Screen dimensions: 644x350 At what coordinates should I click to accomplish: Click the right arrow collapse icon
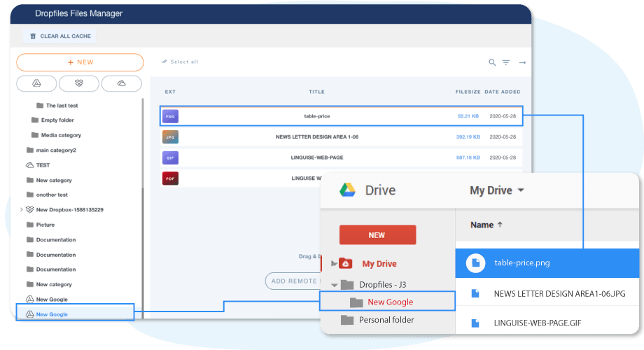(522, 62)
